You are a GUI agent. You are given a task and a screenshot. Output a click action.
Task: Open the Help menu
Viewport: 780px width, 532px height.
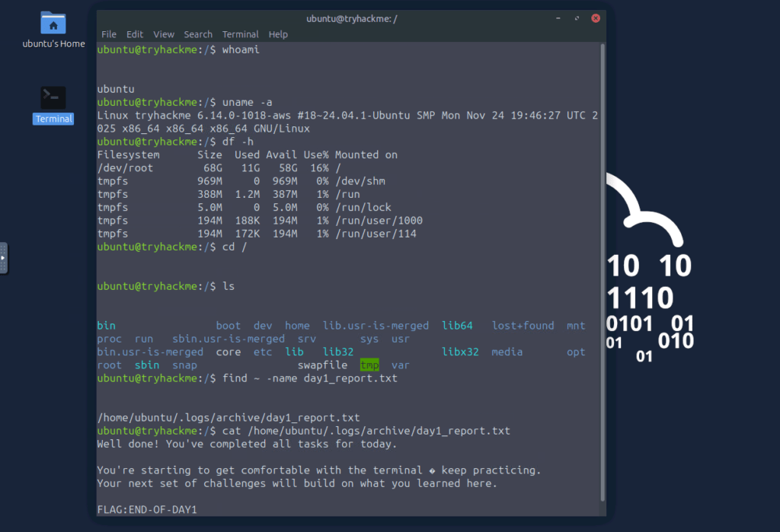(x=278, y=34)
